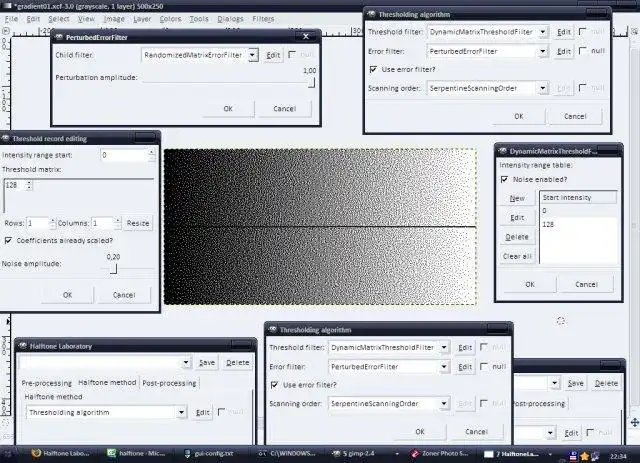Click Edit next to the Child filter
Screen dimensions: 640x463
[x=273, y=55]
